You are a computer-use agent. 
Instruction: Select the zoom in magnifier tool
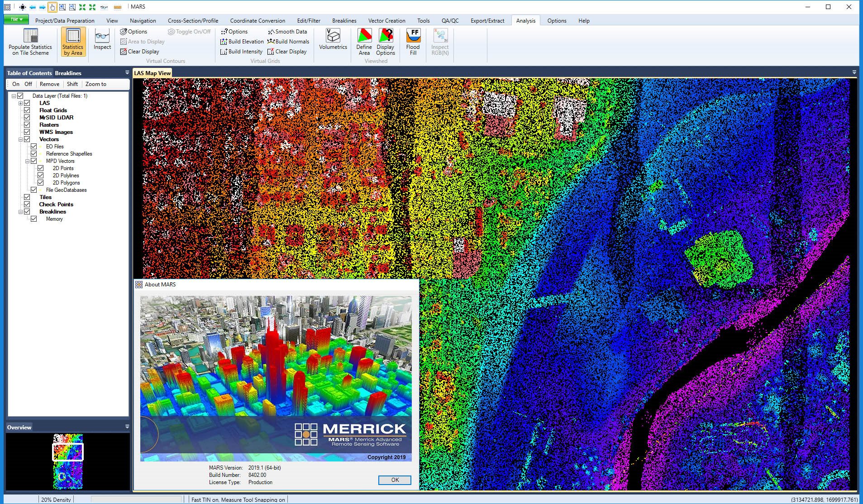pyautogui.click(x=62, y=7)
